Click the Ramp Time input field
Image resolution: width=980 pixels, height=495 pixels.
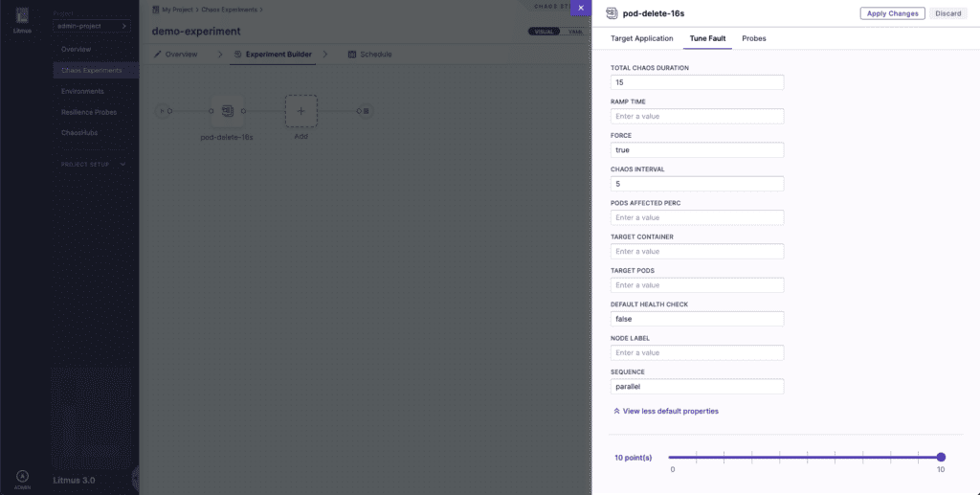click(697, 116)
